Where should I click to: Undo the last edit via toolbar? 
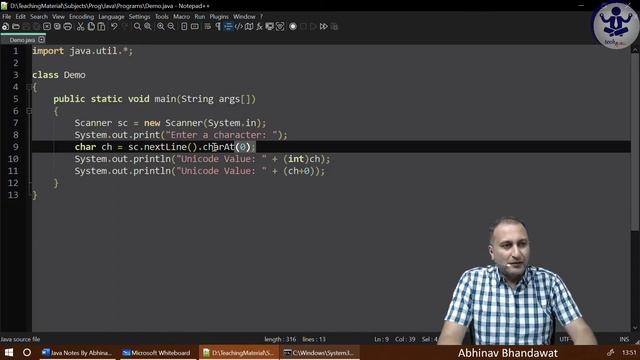click(114, 27)
